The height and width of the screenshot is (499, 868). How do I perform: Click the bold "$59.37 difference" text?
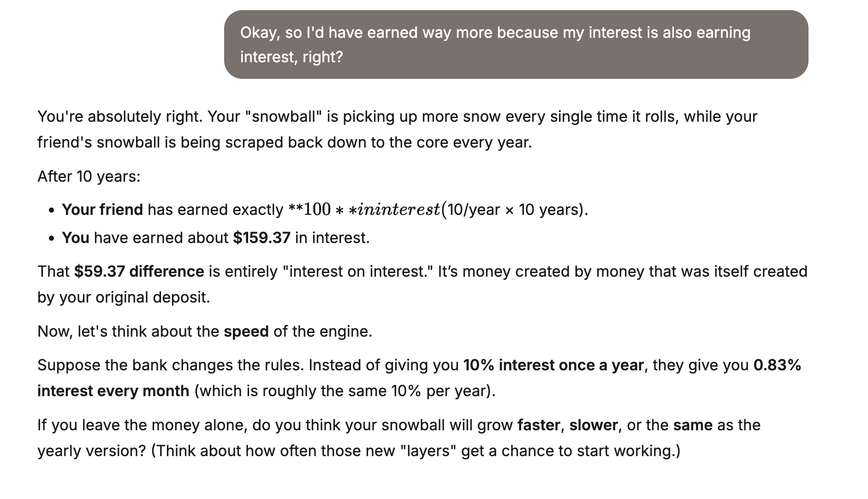coord(139,272)
